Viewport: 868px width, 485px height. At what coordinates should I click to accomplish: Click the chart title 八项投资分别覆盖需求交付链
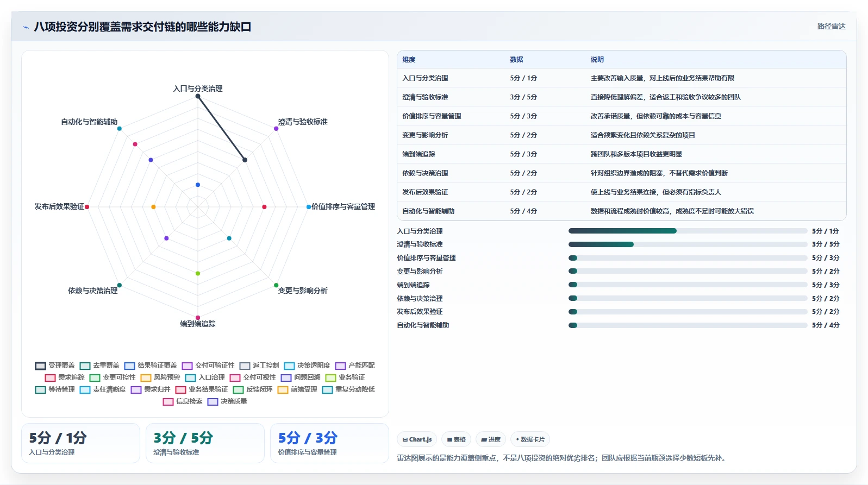coord(142,27)
